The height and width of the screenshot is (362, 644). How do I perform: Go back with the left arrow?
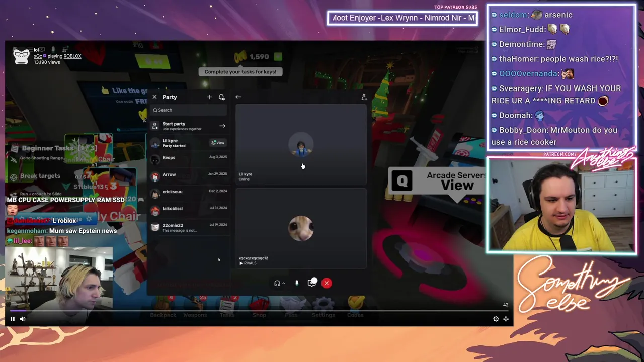(x=238, y=97)
